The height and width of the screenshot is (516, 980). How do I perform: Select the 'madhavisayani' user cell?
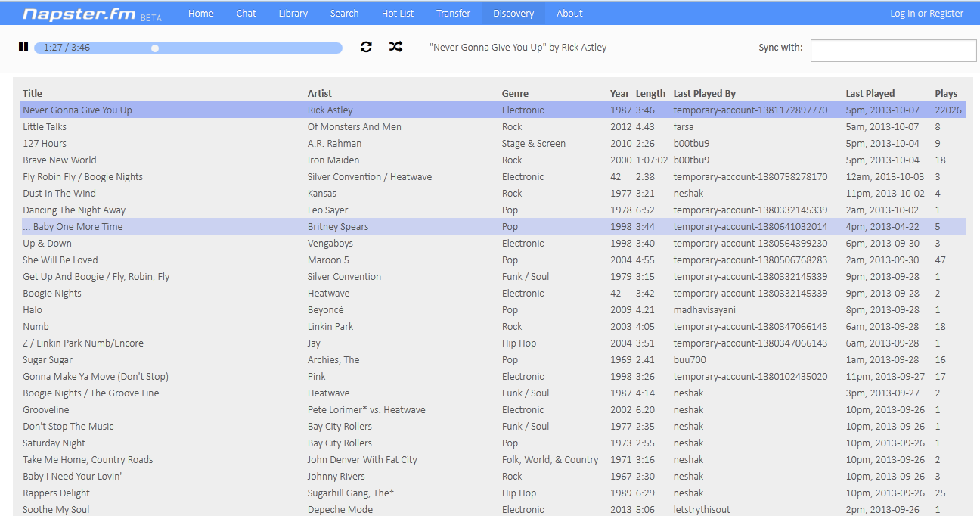click(x=703, y=310)
